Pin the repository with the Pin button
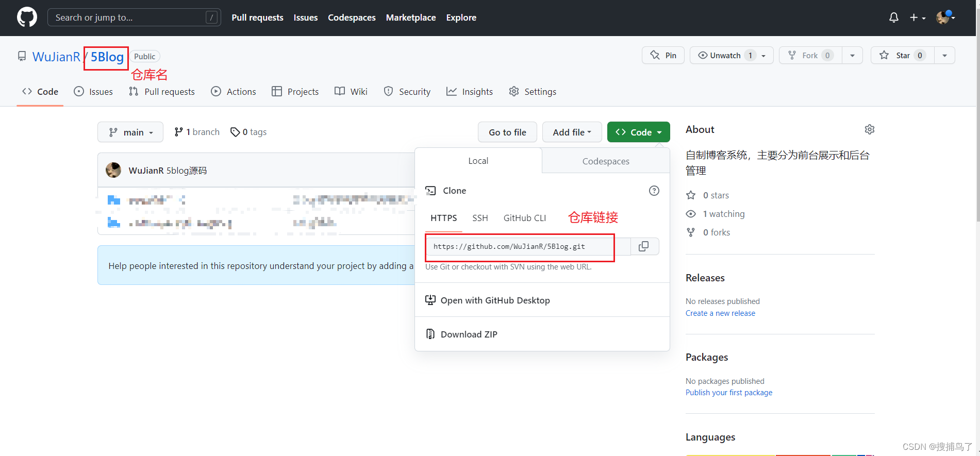The image size is (980, 456). 663,55
